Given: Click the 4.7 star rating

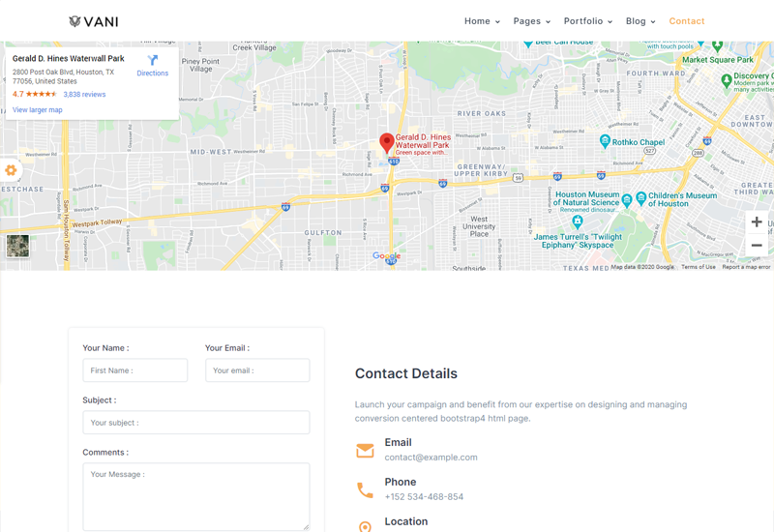Looking at the screenshot, I should [x=35, y=94].
